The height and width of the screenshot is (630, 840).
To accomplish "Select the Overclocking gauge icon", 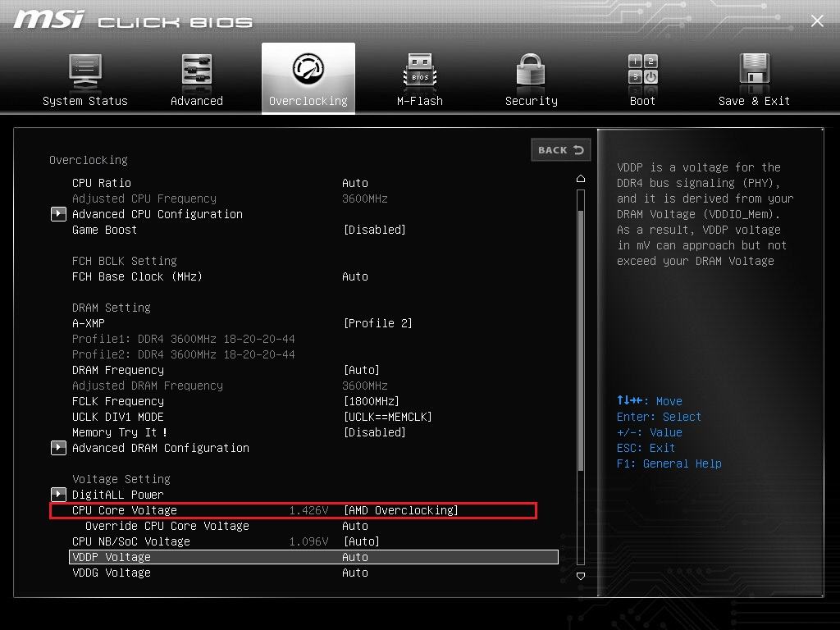I will point(308,69).
